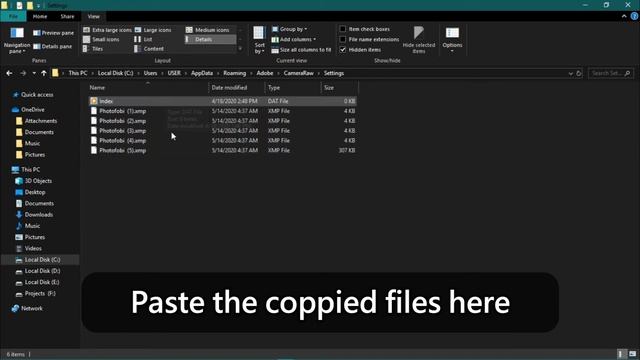Open Help with the question mark icon
The width and height of the screenshot is (640, 360).
(634, 16)
